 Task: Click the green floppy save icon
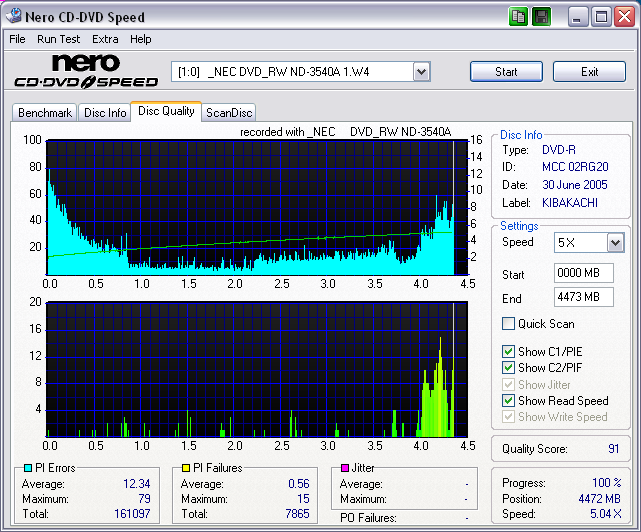[x=542, y=17]
